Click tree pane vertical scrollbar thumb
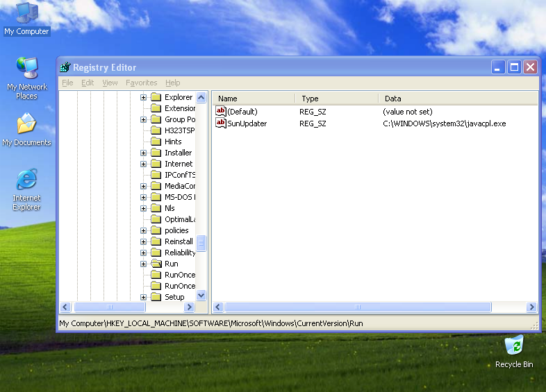546x392 pixels. tap(201, 243)
